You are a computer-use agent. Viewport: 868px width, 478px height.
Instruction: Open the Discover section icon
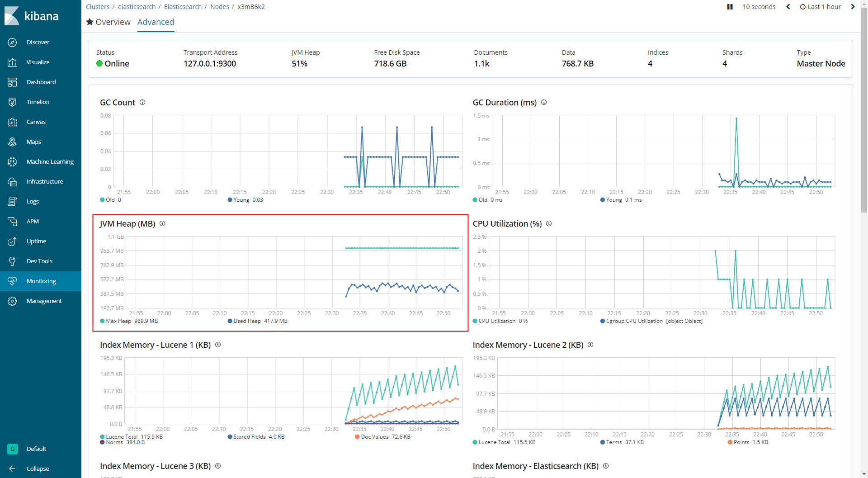point(12,42)
